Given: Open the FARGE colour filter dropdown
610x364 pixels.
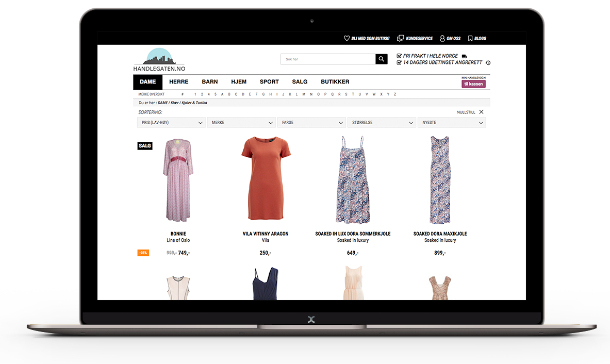Looking at the screenshot, I should point(311,123).
